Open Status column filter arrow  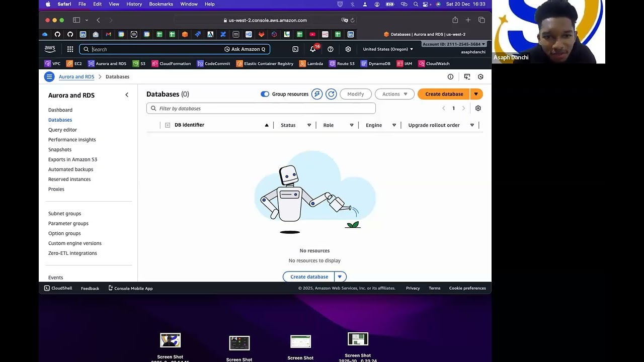309,125
